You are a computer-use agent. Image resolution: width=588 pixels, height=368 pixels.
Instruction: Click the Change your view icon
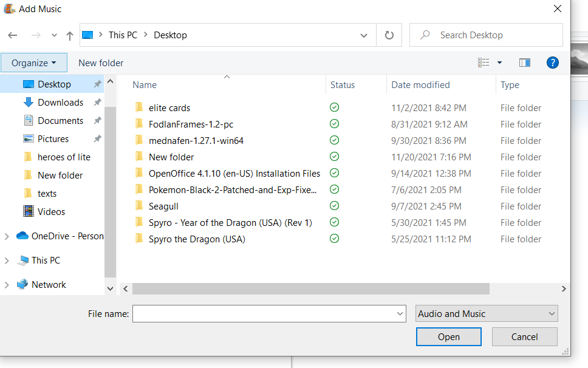coord(484,63)
